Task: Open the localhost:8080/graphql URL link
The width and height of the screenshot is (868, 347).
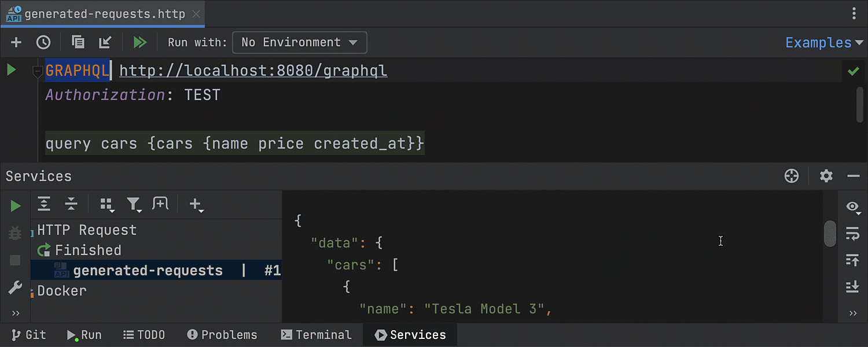Action: click(x=253, y=71)
